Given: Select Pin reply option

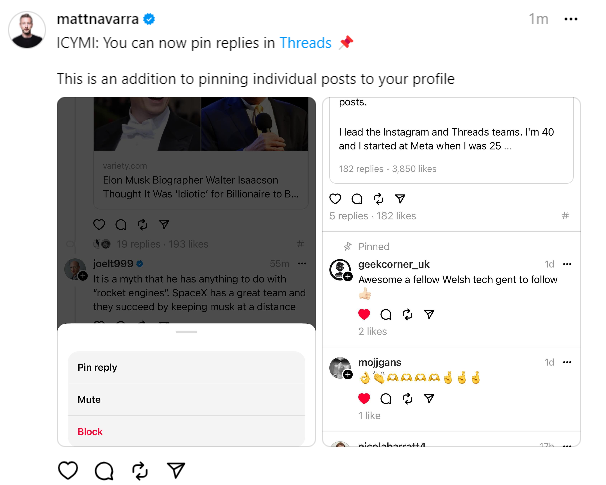Looking at the screenshot, I should pyautogui.click(x=97, y=368).
